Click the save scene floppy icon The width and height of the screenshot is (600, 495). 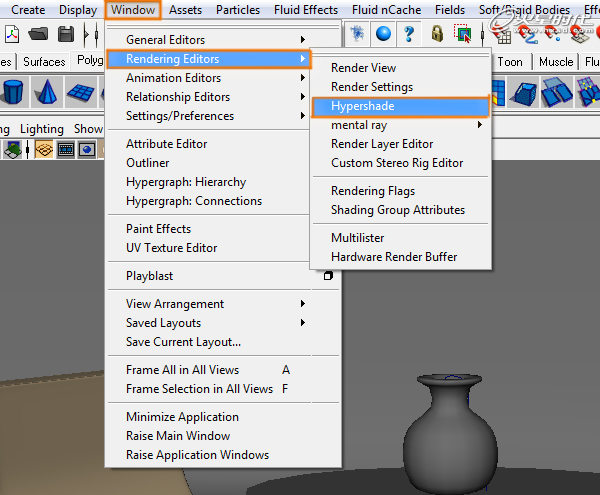(x=66, y=34)
